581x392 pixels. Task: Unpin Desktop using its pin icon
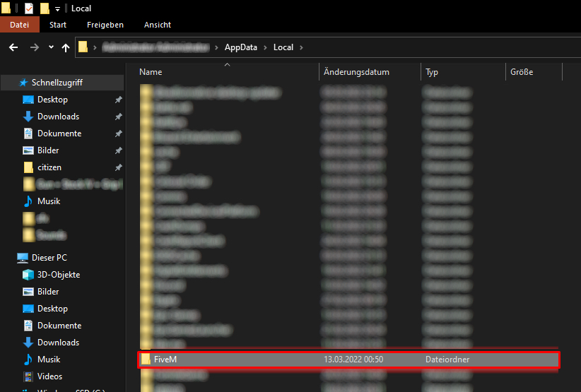(x=118, y=100)
